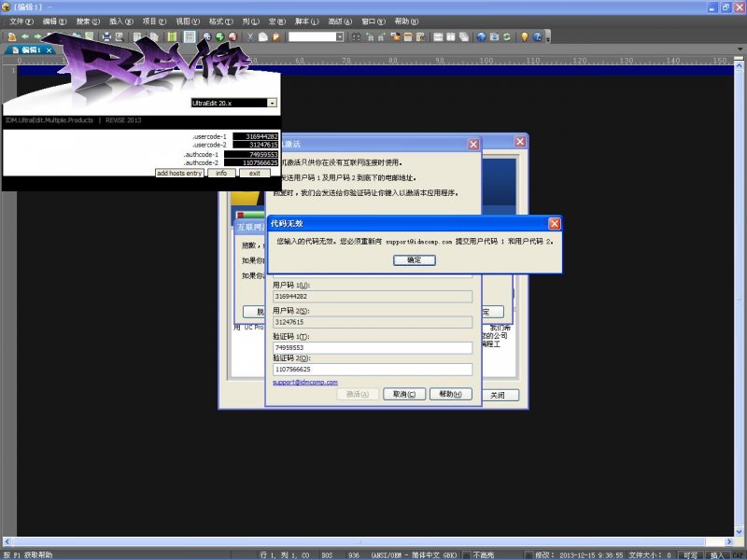Click 确定 in the 代码无效 dialog

coord(414,260)
